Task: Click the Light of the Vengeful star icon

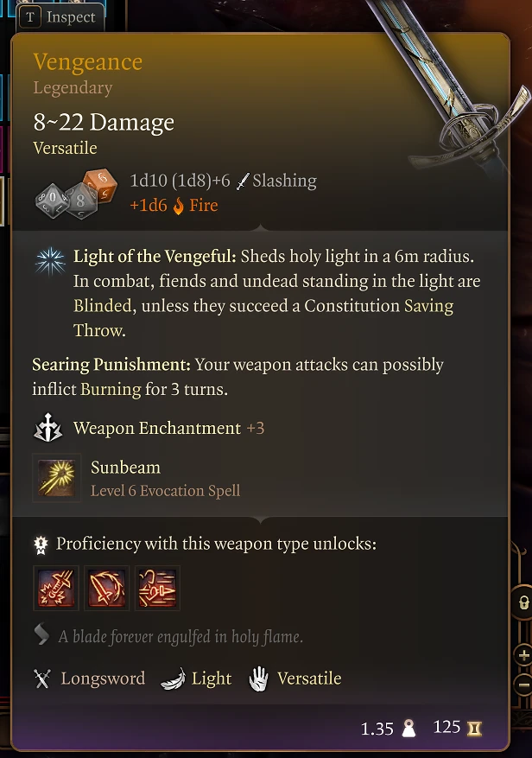Action: (x=50, y=261)
